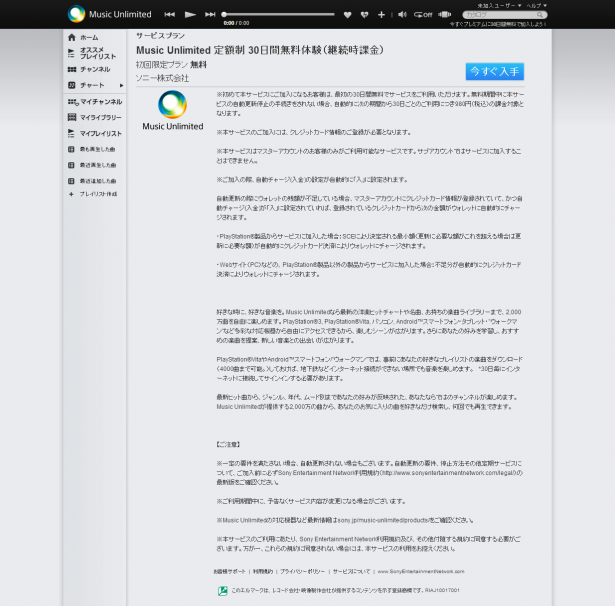
Task: Click the recently played songs list icon
Action: pos(71,165)
